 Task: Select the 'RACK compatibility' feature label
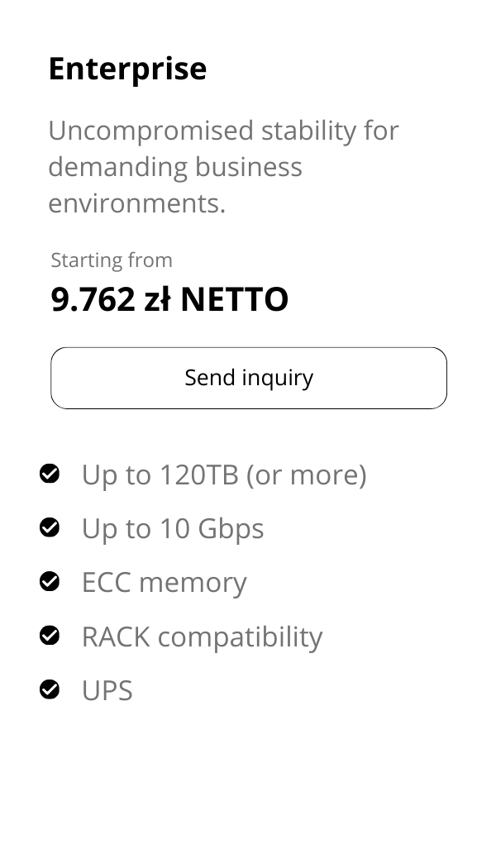tap(202, 637)
